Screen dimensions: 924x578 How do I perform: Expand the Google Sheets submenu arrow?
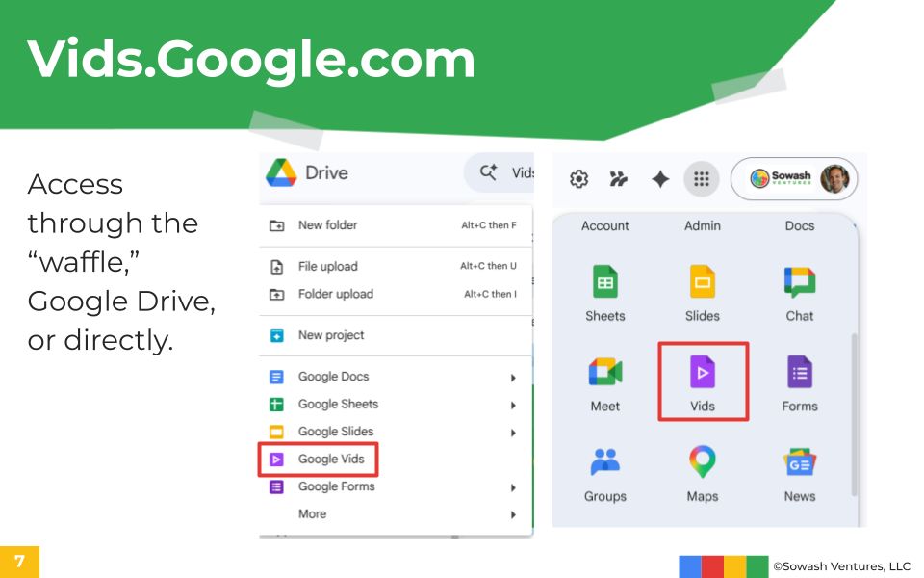513,406
